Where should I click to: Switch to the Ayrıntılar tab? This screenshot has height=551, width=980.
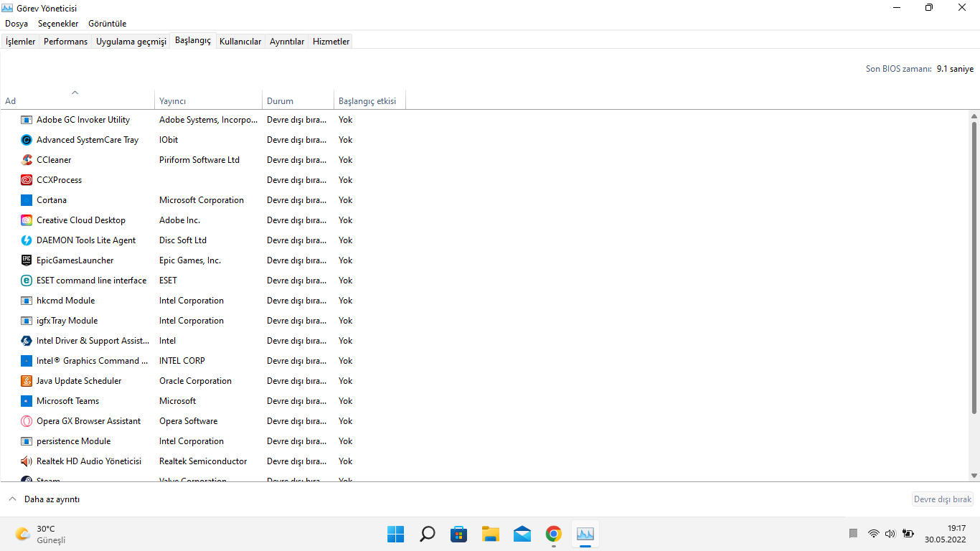[x=287, y=42]
